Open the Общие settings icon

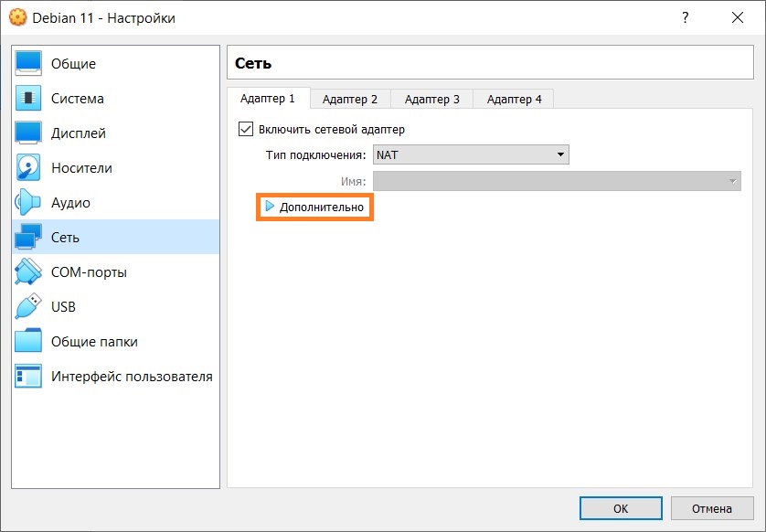click(x=28, y=64)
